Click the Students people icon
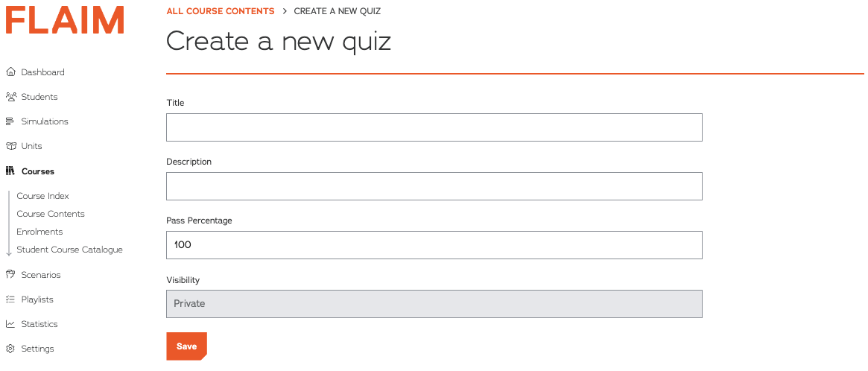 pos(10,97)
